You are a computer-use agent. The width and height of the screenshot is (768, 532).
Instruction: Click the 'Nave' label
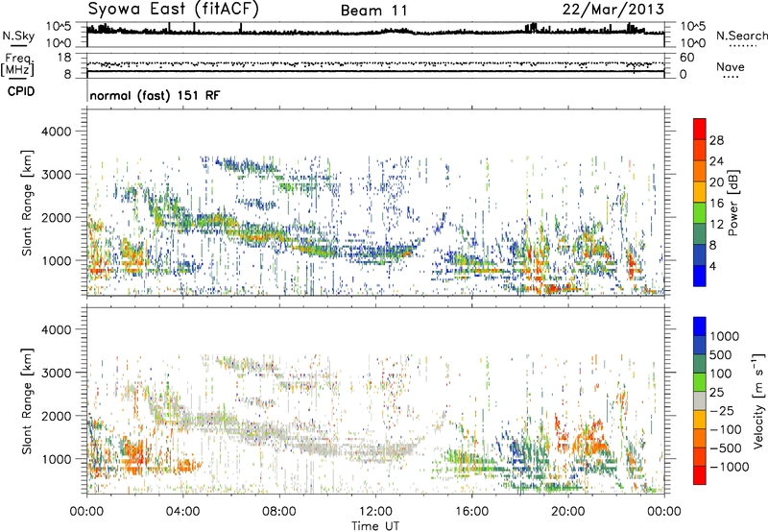point(731,67)
